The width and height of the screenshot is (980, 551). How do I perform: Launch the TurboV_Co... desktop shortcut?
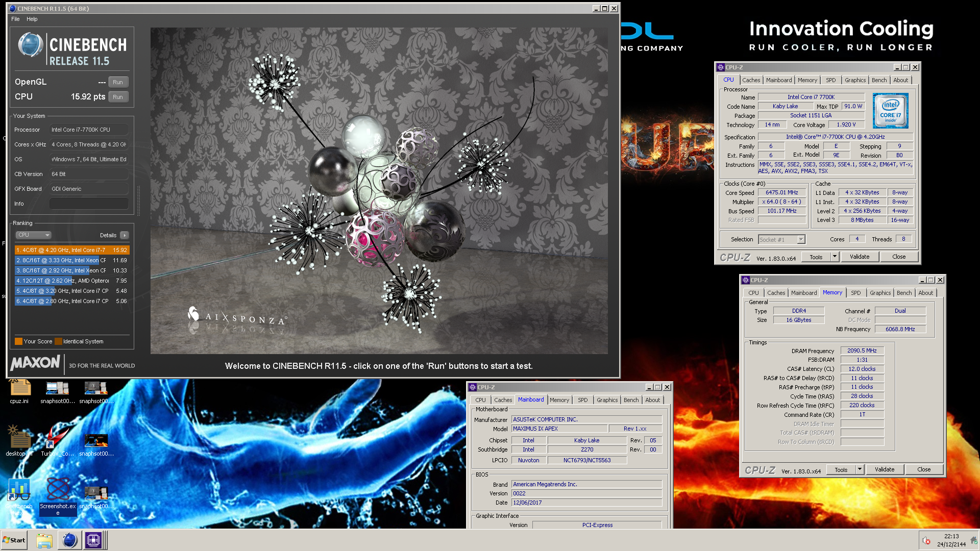[x=57, y=442]
